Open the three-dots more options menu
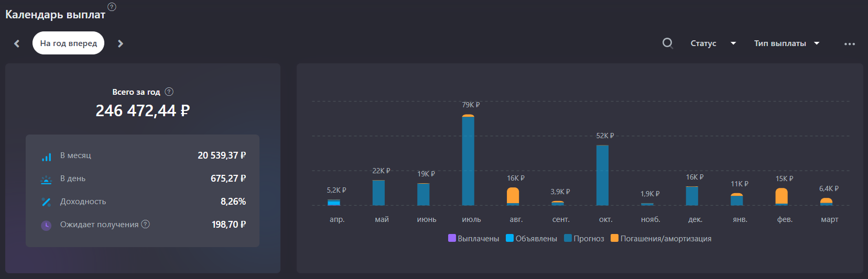 pos(850,44)
